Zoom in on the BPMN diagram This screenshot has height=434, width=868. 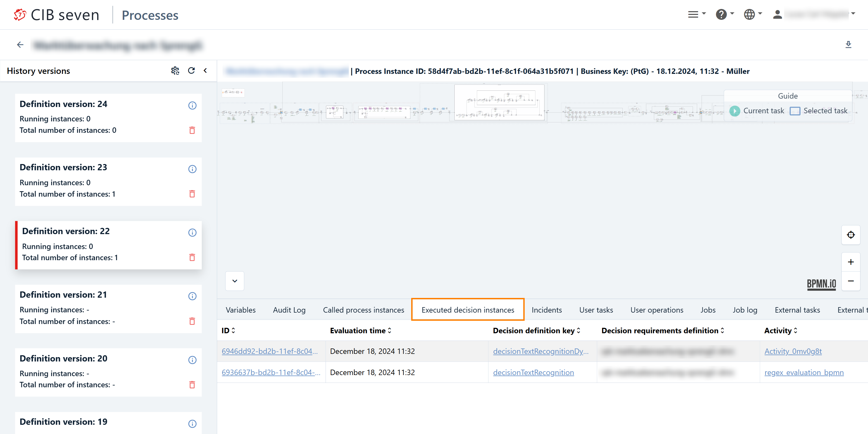click(x=850, y=262)
